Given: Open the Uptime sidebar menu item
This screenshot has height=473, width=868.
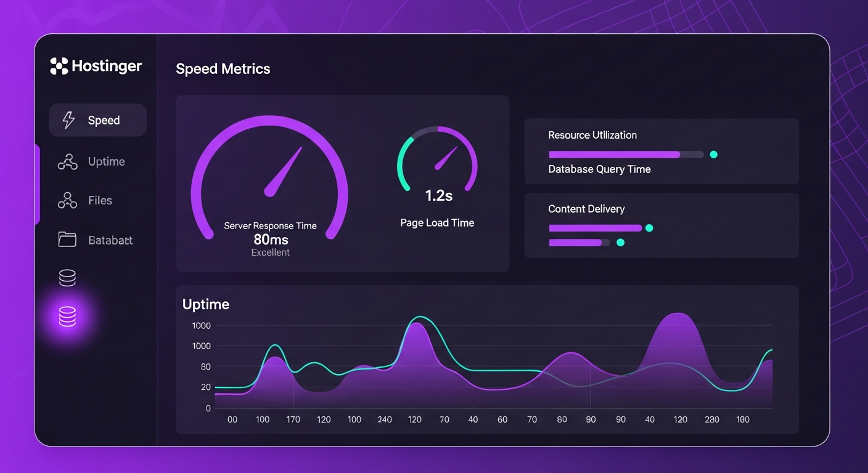Looking at the screenshot, I should pos(106,161).
